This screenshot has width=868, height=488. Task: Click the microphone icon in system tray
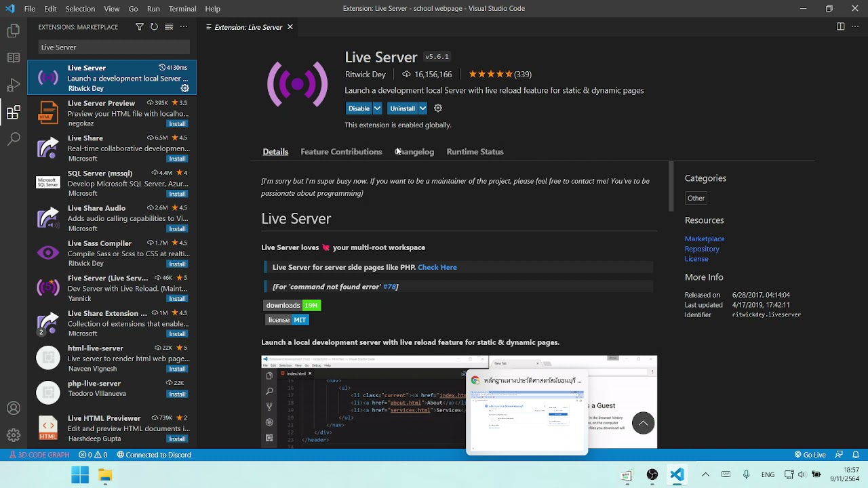[747, 475]
